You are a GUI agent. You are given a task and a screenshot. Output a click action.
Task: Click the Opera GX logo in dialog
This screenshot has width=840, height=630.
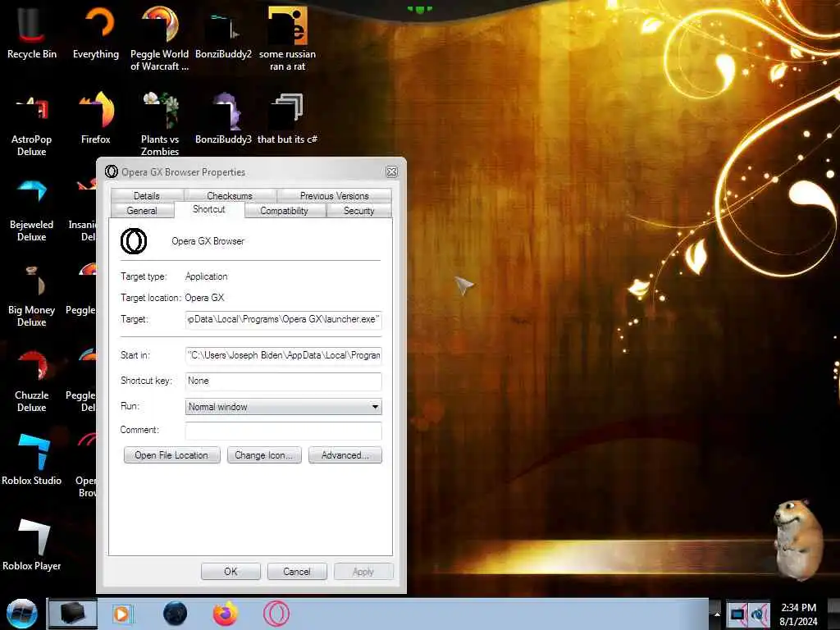[134, 241]
